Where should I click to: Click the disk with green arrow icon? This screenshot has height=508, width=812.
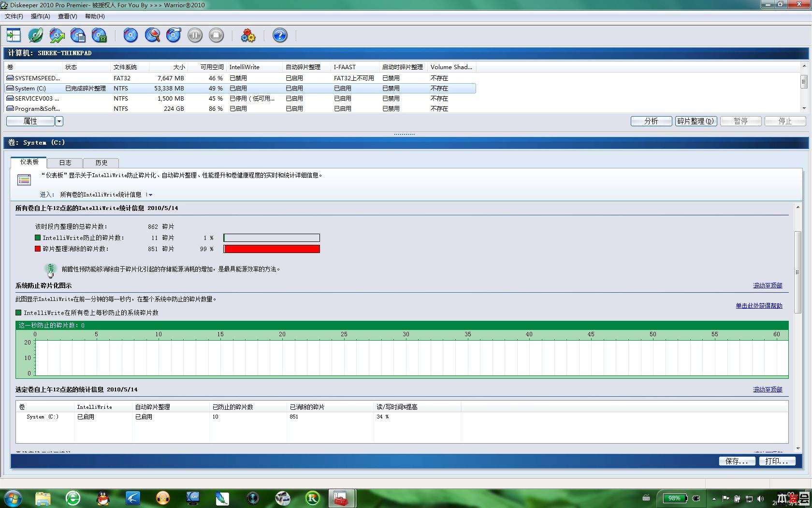[57, 35]
